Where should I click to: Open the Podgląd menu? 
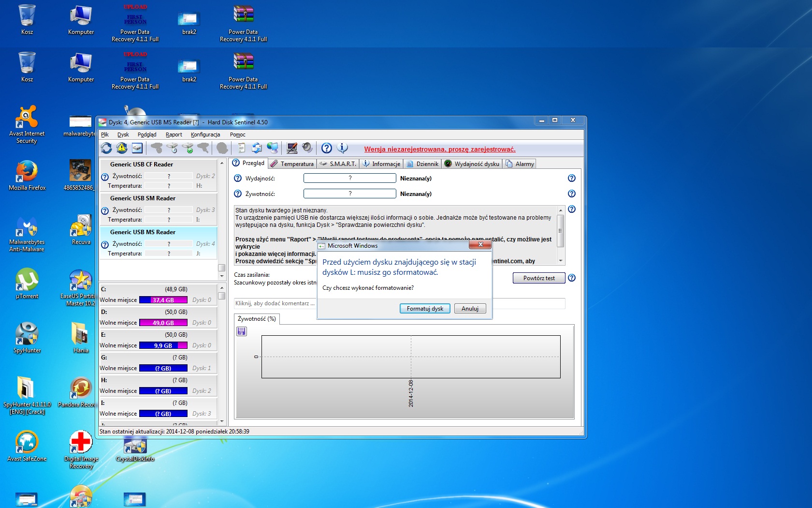[147, 134]
